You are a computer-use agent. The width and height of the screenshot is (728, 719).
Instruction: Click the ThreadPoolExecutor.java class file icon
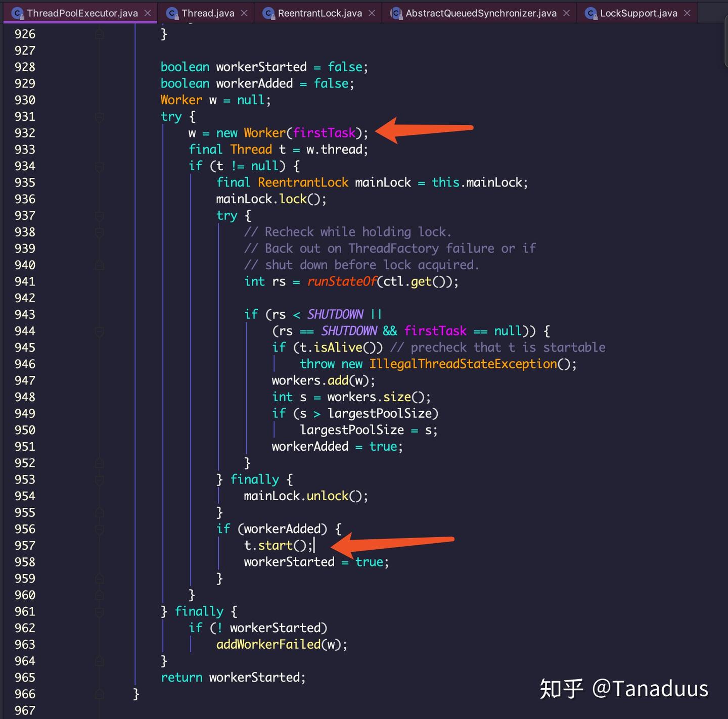[x=18, y=13]
